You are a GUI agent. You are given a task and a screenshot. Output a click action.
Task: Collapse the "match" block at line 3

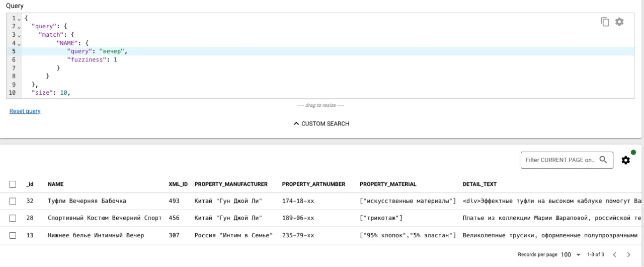[x=19, y=35]
